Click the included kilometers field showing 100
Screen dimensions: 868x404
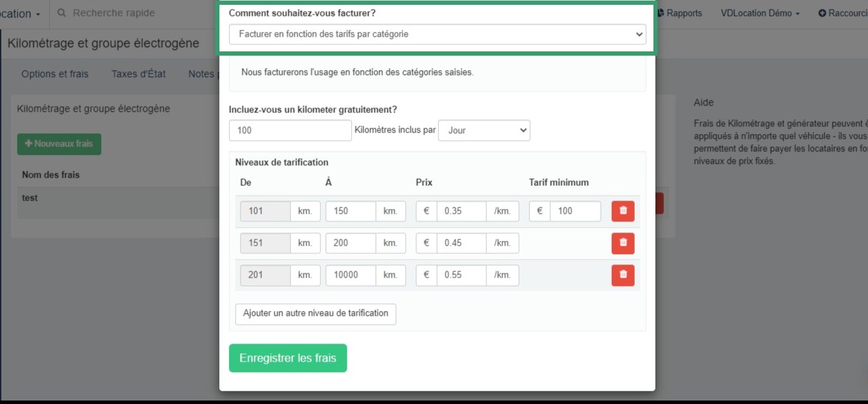tap(290, 131)
